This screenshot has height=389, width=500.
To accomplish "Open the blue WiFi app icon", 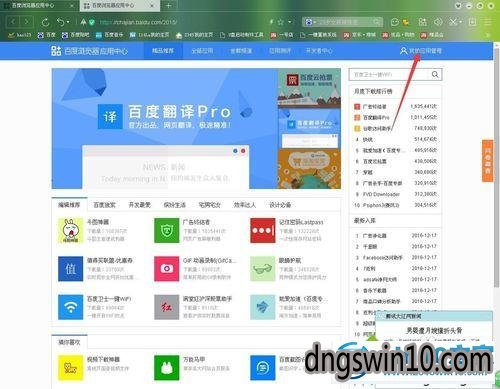I will point(70,307).
